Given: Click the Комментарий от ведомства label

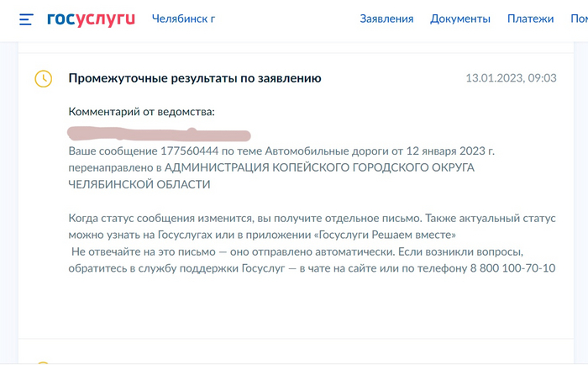Looking at the screenshot, I should pos(142,112).
